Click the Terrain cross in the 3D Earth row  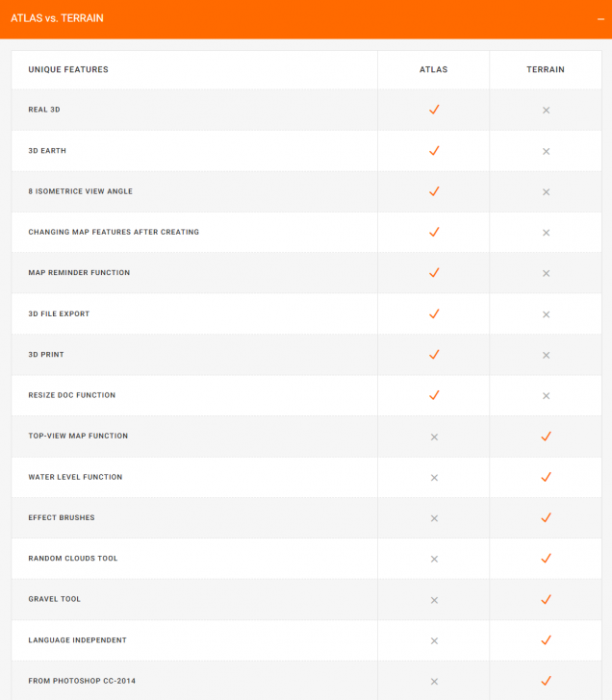pos(546,151)
